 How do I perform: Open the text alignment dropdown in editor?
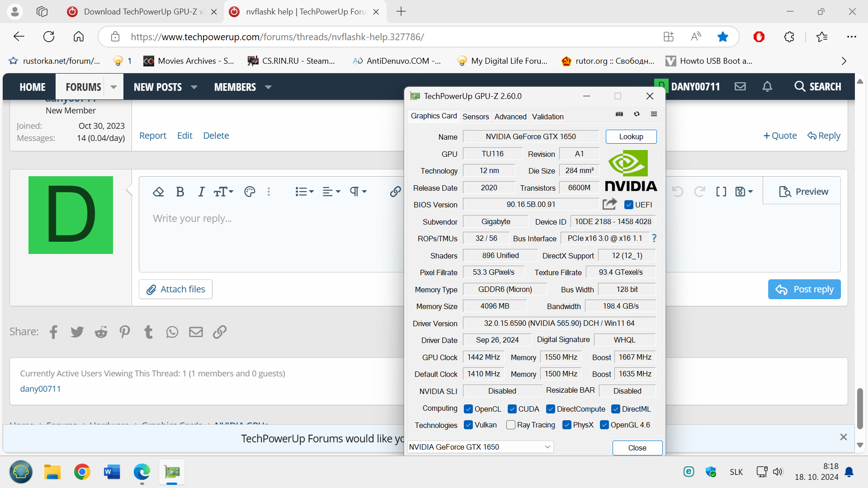coord(331,192)
